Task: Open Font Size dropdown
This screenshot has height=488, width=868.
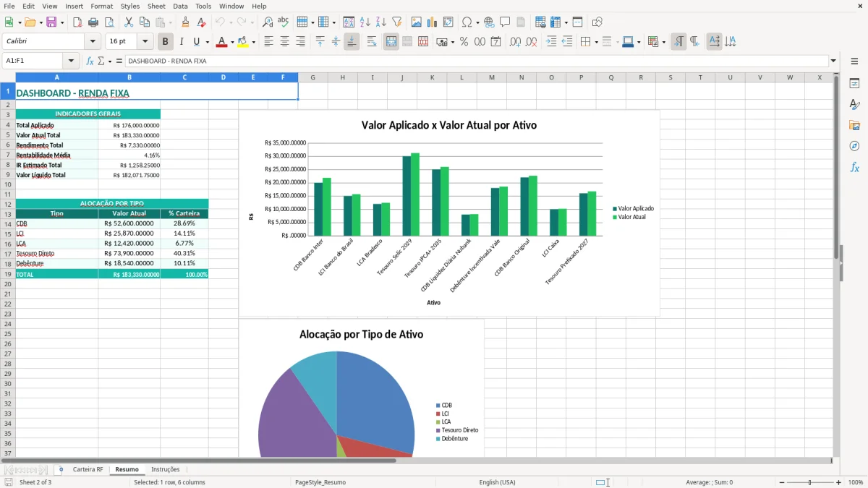Action: pyautogui.click(x=145, y=42)
